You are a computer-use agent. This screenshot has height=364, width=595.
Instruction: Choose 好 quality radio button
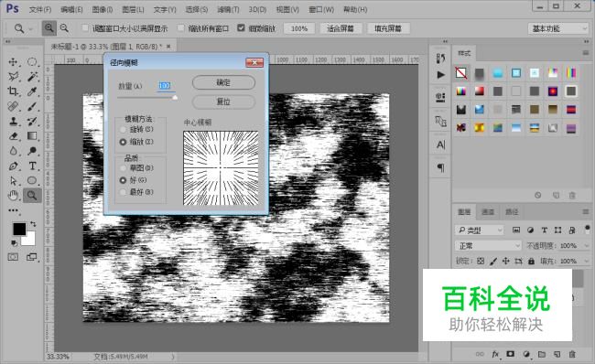click(123, 180)
